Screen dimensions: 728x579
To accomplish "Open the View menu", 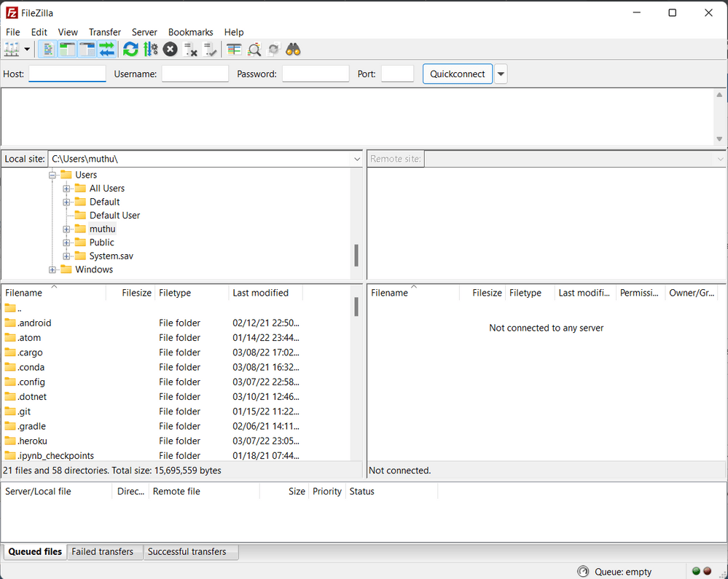I will tap(68, 32).
